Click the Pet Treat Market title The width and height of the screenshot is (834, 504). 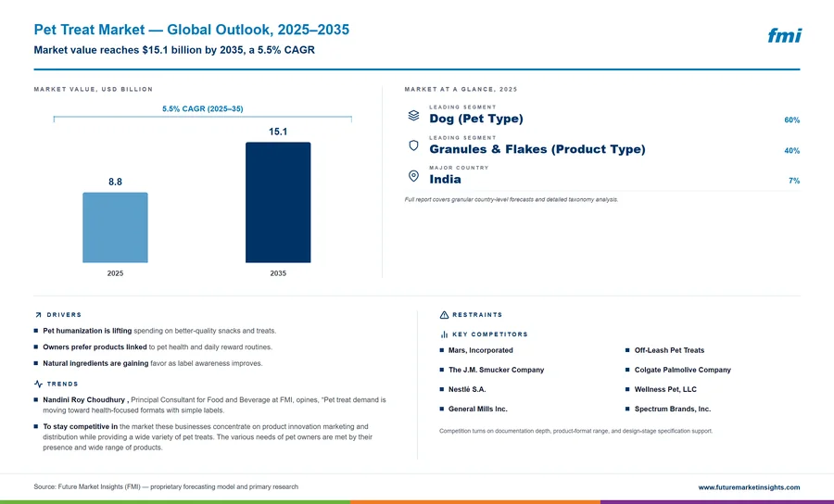pyautogui.click(x=192, y=30)
